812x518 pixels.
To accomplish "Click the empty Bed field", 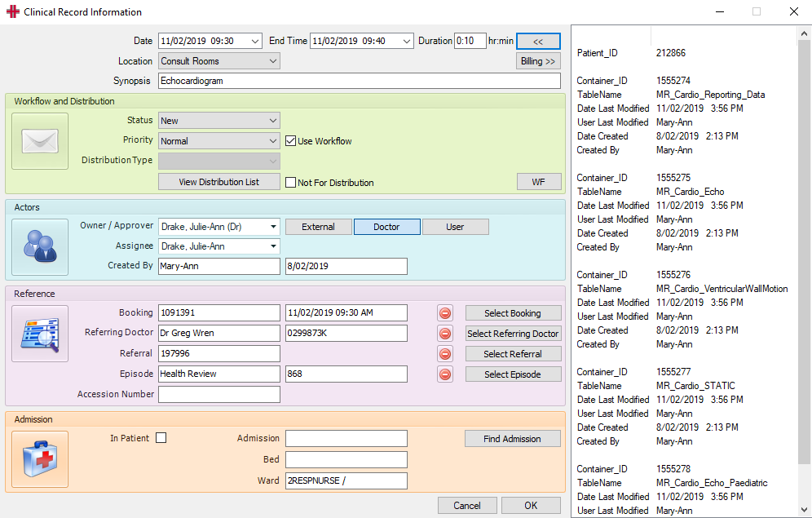I will [x=346, y=459].
